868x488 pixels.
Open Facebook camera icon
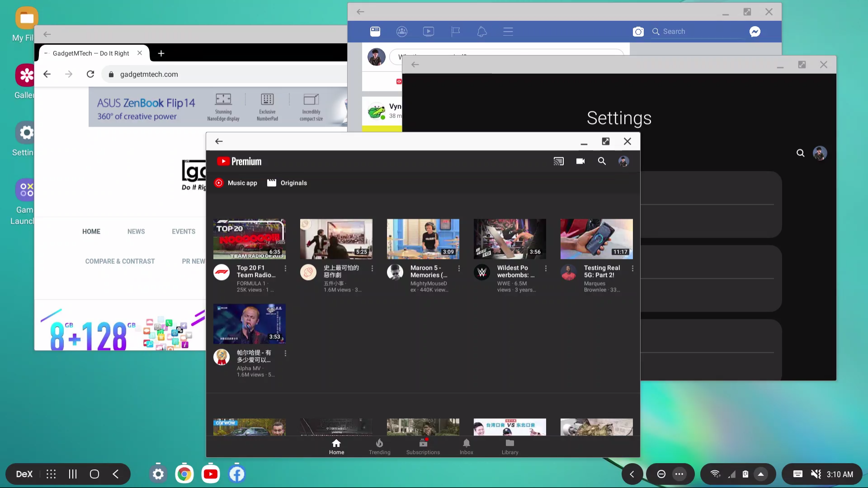(638, 32)
